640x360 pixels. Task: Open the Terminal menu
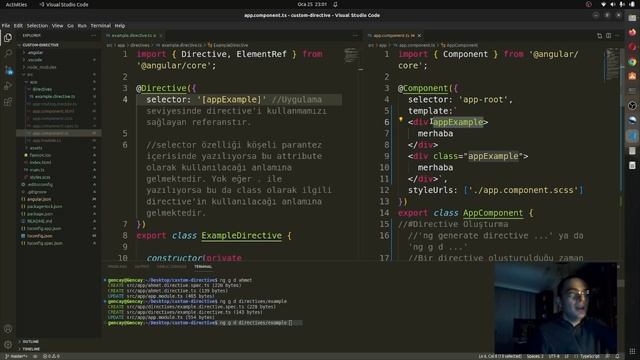tap(100, 25)
